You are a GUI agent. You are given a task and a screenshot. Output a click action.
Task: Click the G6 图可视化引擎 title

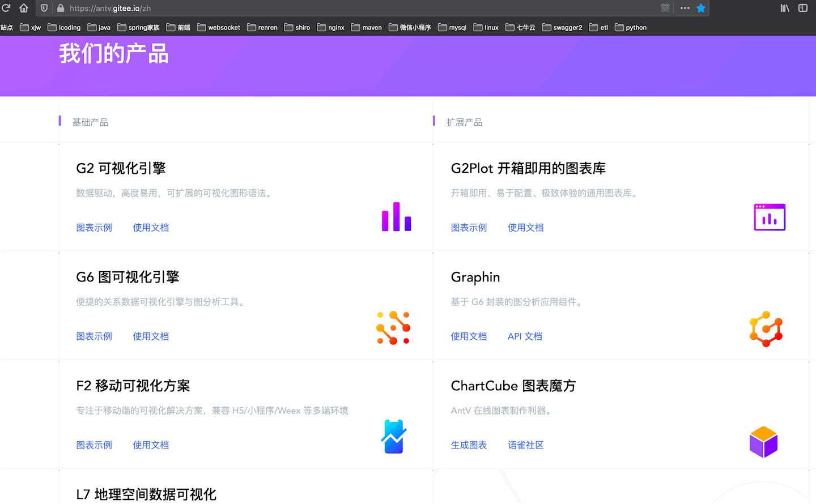coord(127,277)
